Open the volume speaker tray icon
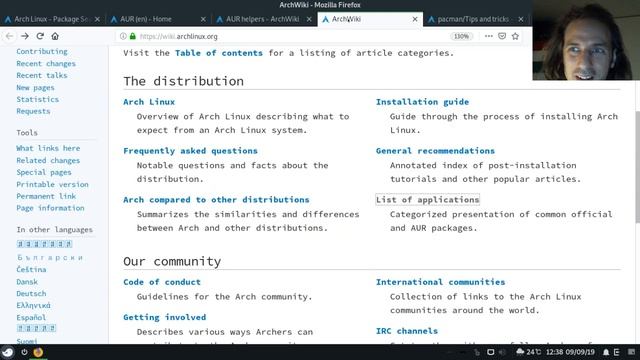This screenshot has height=360, width=640. (x=502, y=352)
